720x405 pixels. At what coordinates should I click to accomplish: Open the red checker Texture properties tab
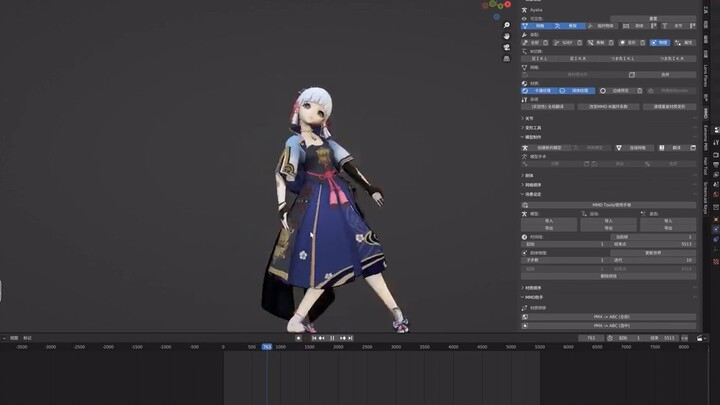(716, 262)
